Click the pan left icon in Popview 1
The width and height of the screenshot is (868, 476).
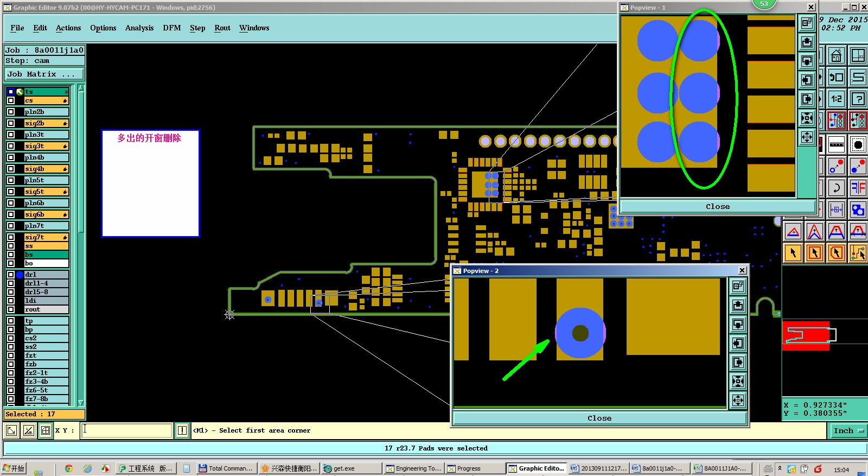coord(807,80)
